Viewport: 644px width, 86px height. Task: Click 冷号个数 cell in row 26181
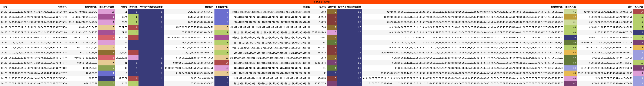[x=133, y=58]
